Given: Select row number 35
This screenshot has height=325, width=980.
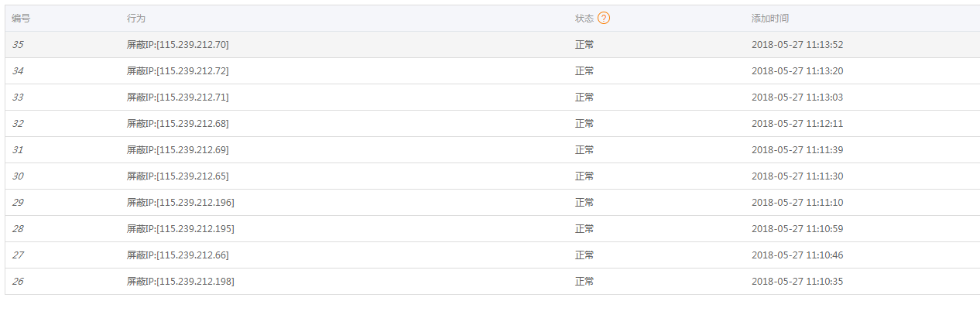Looking at the screenshot, I should [18, 45].
